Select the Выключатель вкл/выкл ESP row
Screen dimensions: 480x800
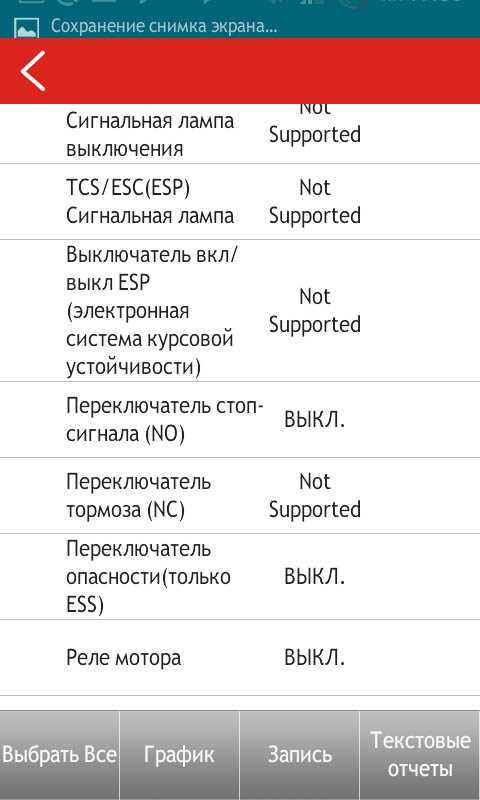tap(240, 310)
